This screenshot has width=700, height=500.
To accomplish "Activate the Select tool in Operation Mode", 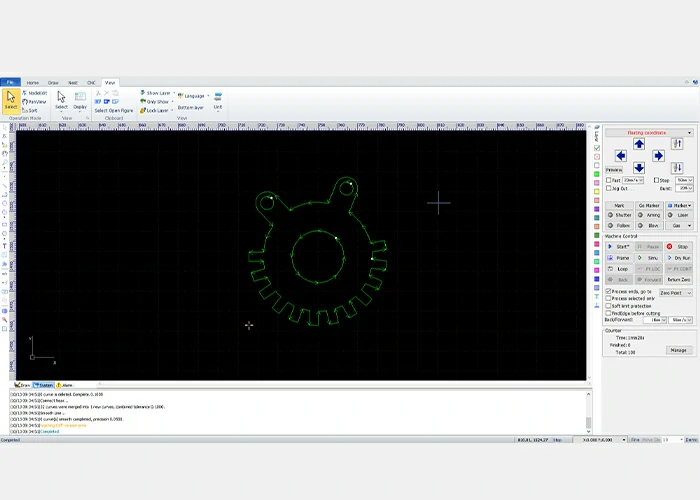I will click(10, 100).
